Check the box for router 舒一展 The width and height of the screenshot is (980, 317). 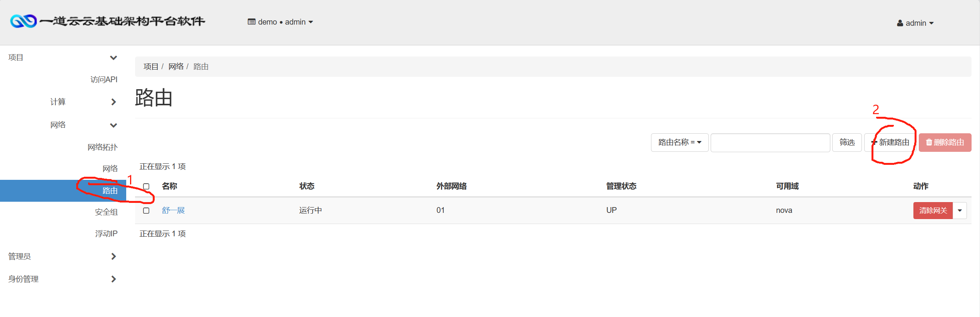click(x=146, y=211)
